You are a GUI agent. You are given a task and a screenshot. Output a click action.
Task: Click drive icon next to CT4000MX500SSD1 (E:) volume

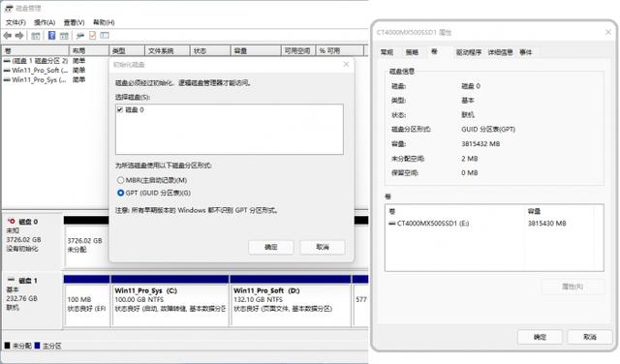tap(391, 224)
